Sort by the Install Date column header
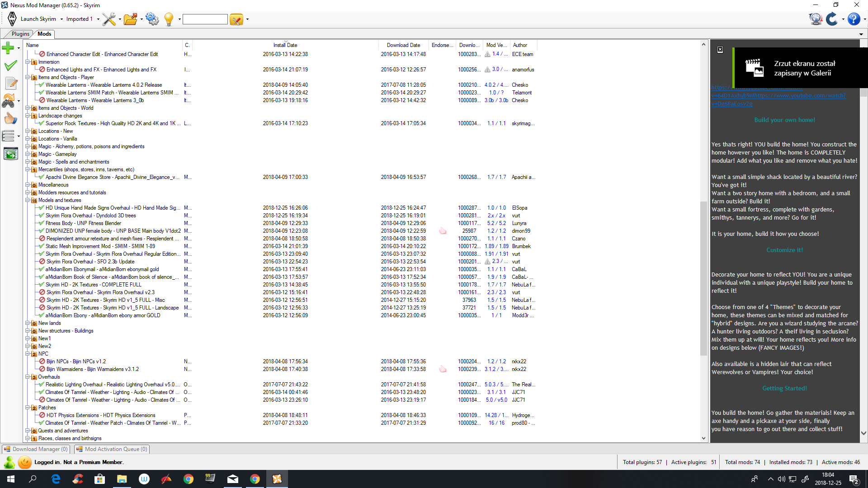This screenshot has height=488, width=868. coord(285,45)
